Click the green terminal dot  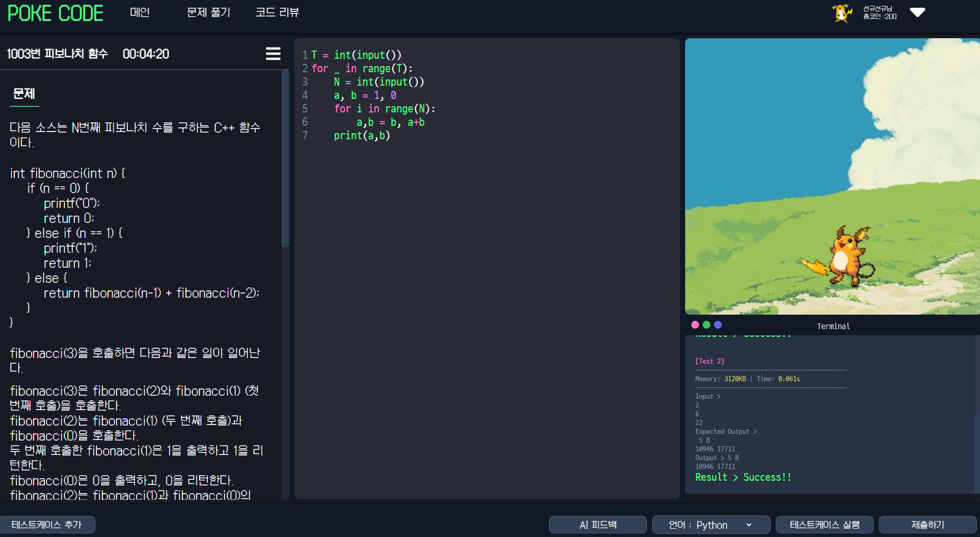click(706, 324)
